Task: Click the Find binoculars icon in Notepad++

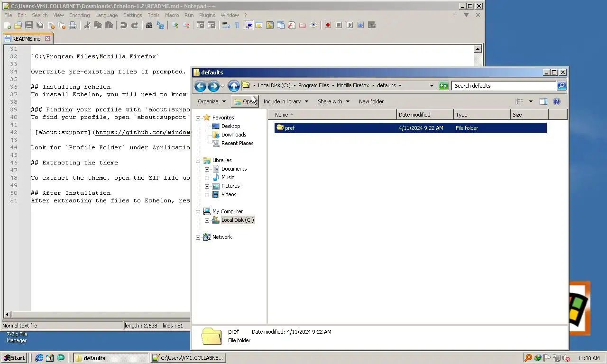Action: (149, 25)
